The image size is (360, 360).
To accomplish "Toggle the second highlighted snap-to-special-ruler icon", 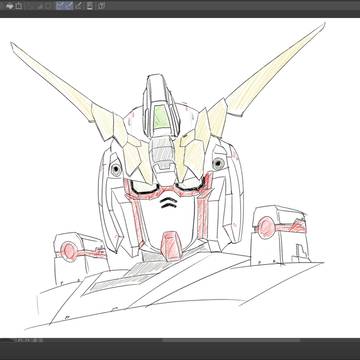I will [x=69, y=5].
